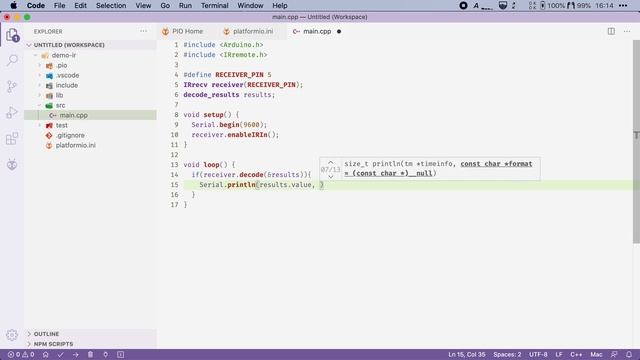Click the PlatformIO Build checkmark icon

[60, 355]
